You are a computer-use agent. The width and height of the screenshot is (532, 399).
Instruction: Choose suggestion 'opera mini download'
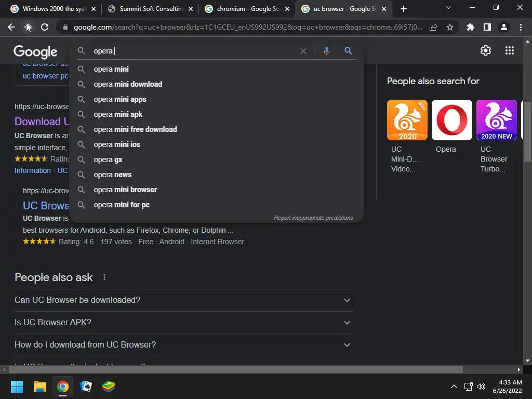[x=216, y=84]
